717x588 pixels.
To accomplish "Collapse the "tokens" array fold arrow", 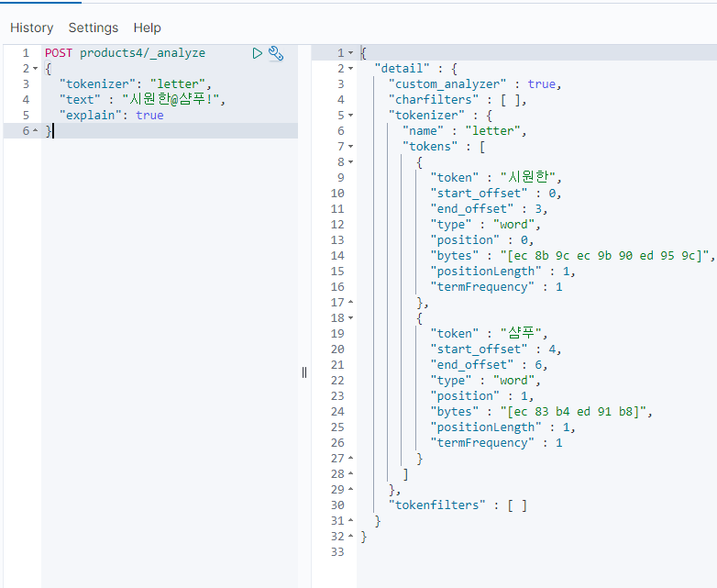I will pos(350,147).
